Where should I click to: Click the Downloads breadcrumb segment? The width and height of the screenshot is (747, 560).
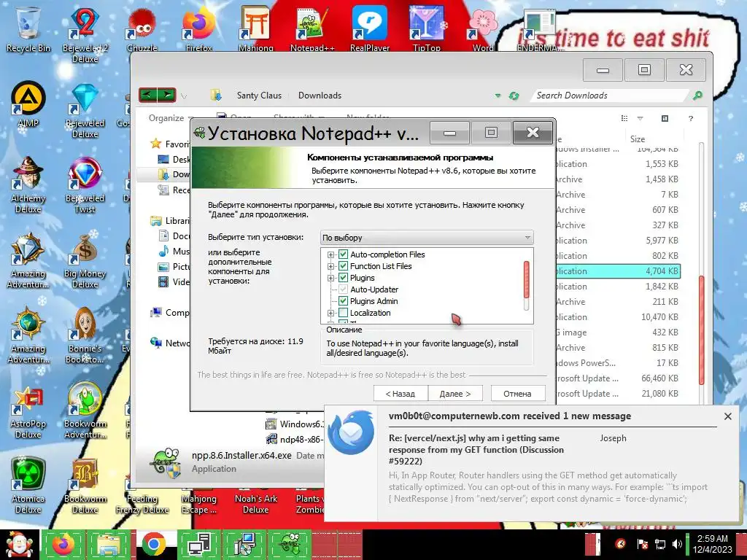pyautogui.click(x=320, y=96)
